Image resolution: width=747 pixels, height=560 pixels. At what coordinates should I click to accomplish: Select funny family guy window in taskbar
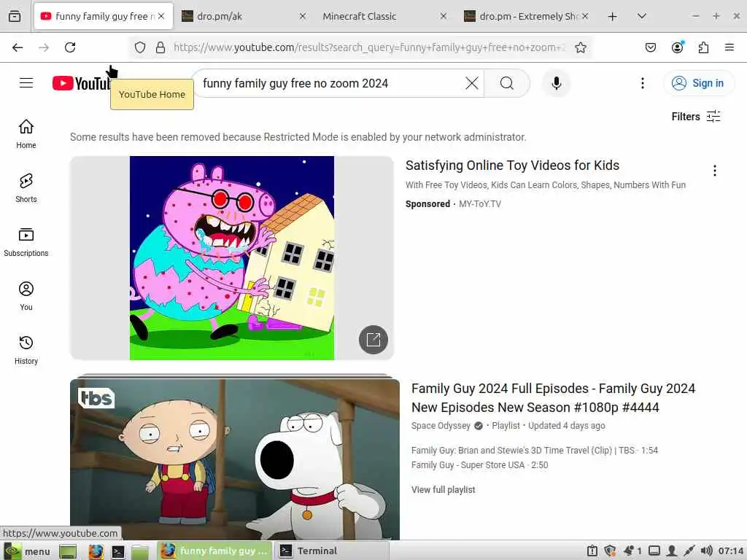[214, 551]
